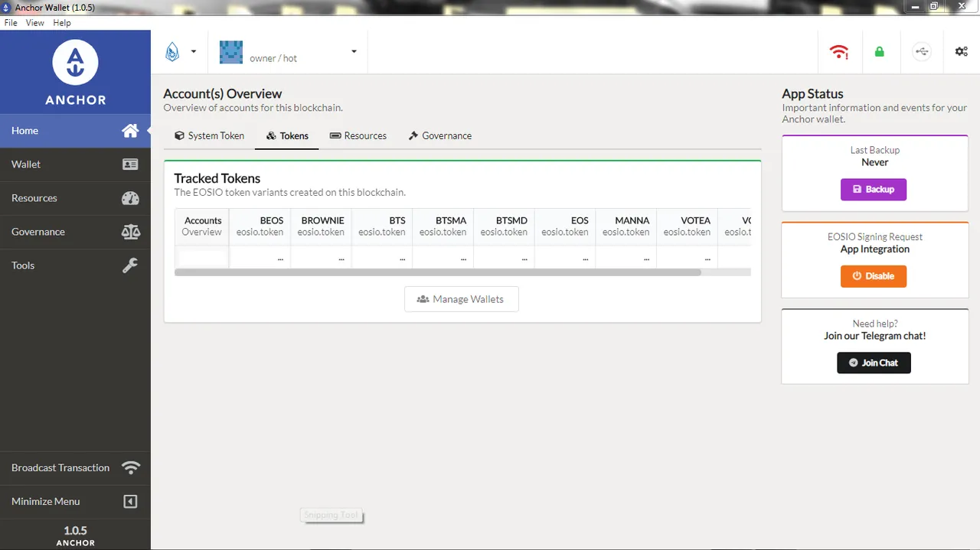Click Broadcast Transaction label
The width and height of the screenshot is (980, 550).
pyautogui.click(x=60, y=467)
